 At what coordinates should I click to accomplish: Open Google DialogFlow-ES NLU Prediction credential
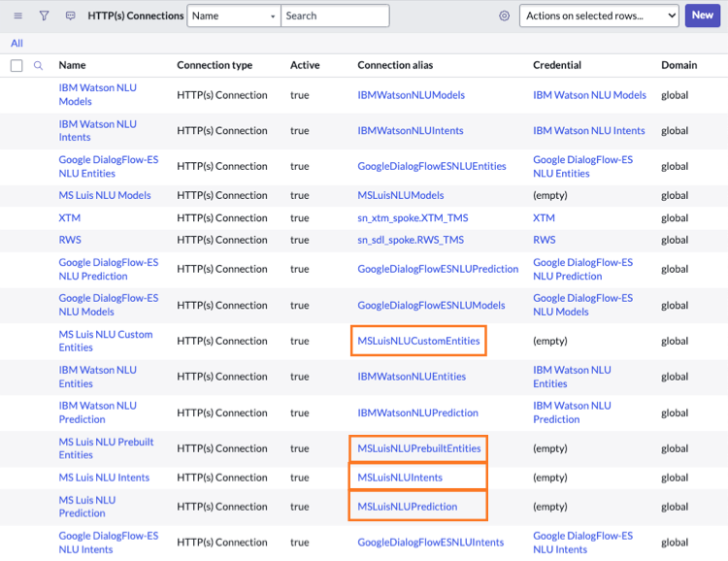[582, 269]
